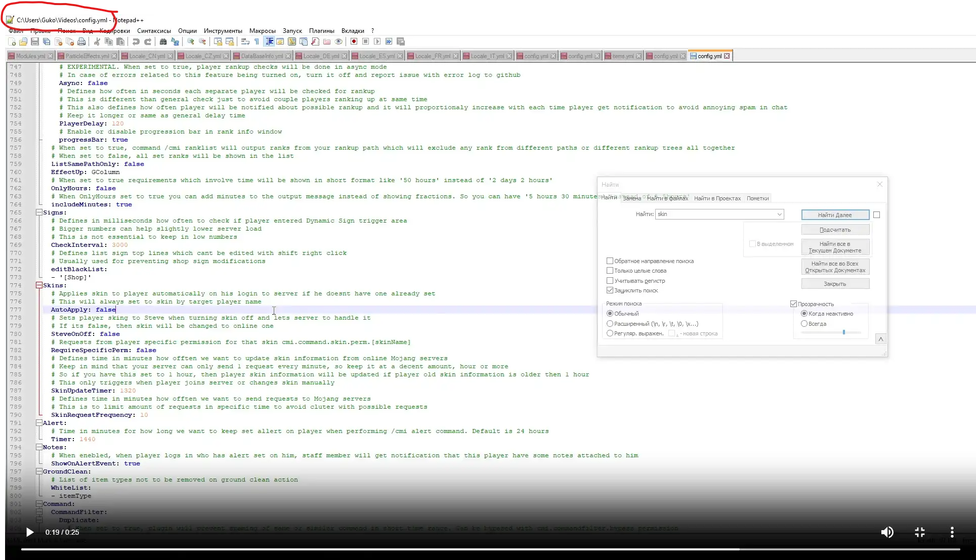Open the search term 'skin' dropdown
The height and width of the screenshot is (560, 976).
pos(779,214)
